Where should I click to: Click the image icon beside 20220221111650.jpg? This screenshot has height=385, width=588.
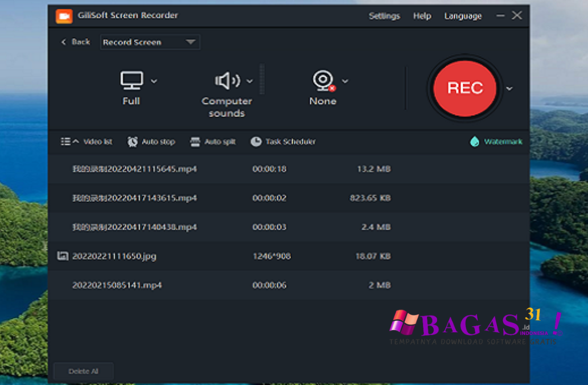(x=63, y=256)
